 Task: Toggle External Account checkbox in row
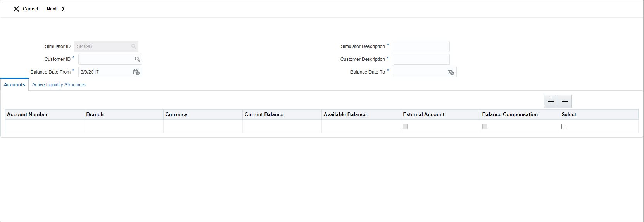406,126
